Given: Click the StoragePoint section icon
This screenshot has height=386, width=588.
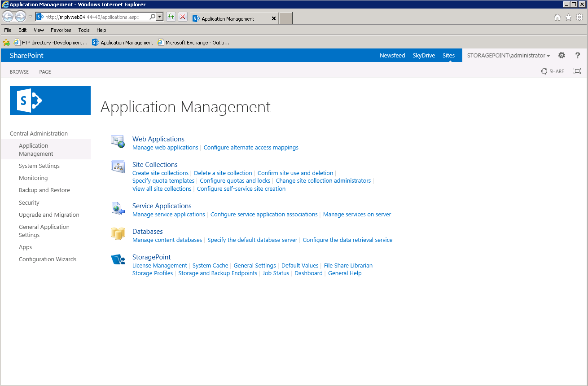Looking at the screenshot, I should pos(118,259).
